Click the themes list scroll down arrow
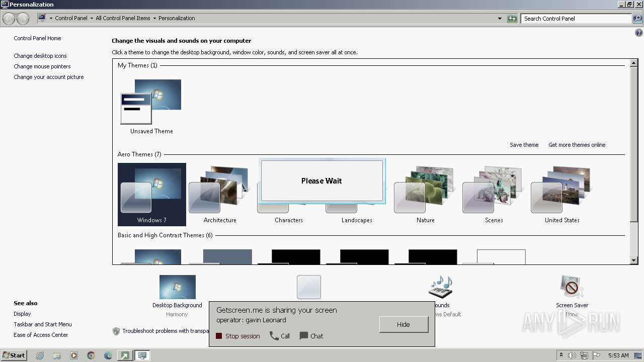This screenshot has width=644, height=362. 634,260
